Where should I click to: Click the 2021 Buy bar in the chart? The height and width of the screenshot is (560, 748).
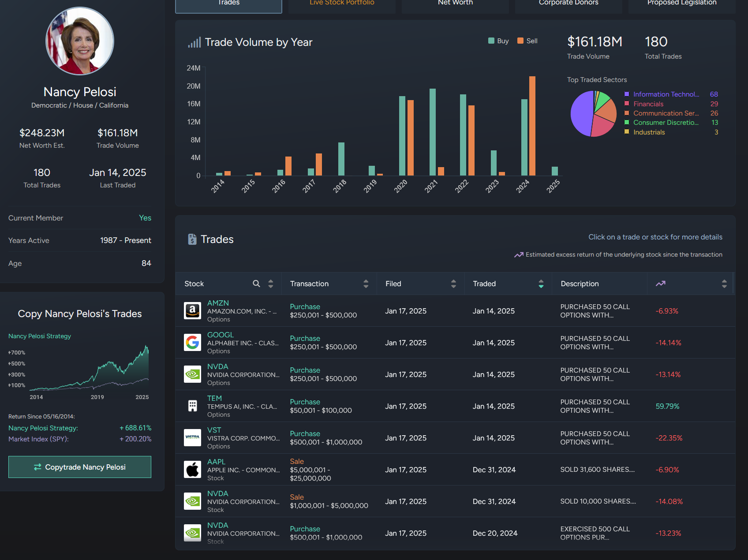point(433,132)
